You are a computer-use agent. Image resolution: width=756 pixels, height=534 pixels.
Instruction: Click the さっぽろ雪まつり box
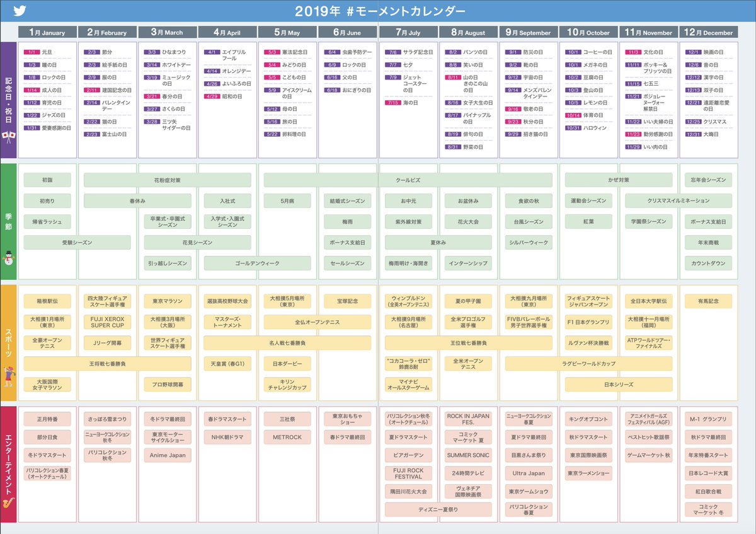click(107, 419)
